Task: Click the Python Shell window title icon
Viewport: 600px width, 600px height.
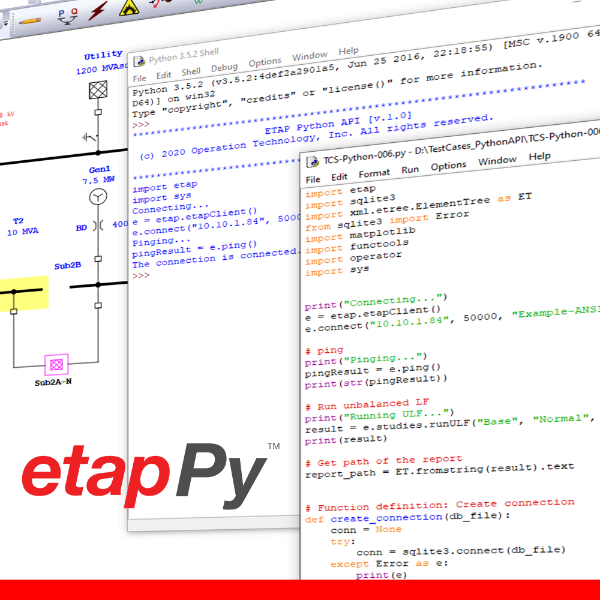Action: click(x=139, y=60)
